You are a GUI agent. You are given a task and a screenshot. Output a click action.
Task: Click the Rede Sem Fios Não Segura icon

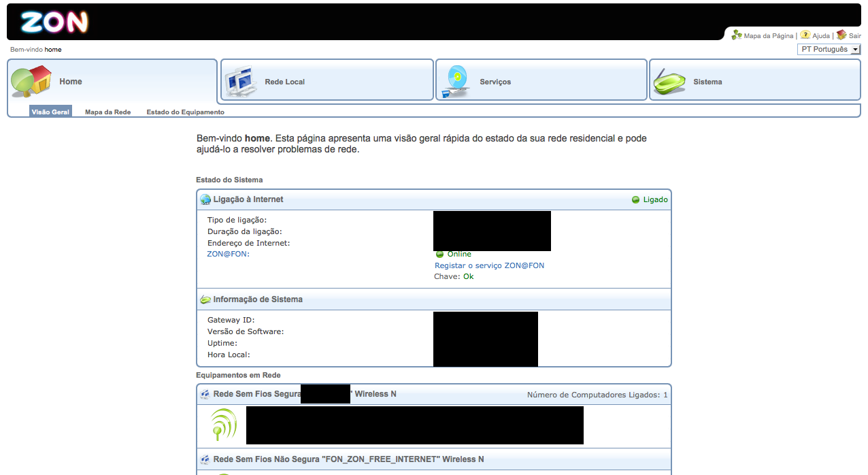click(x=205, y=460)
